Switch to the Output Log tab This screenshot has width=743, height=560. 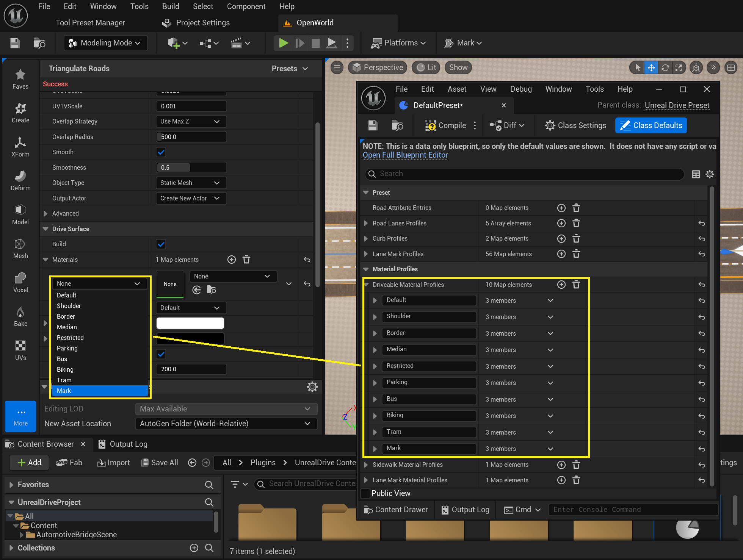pos(123,444)
